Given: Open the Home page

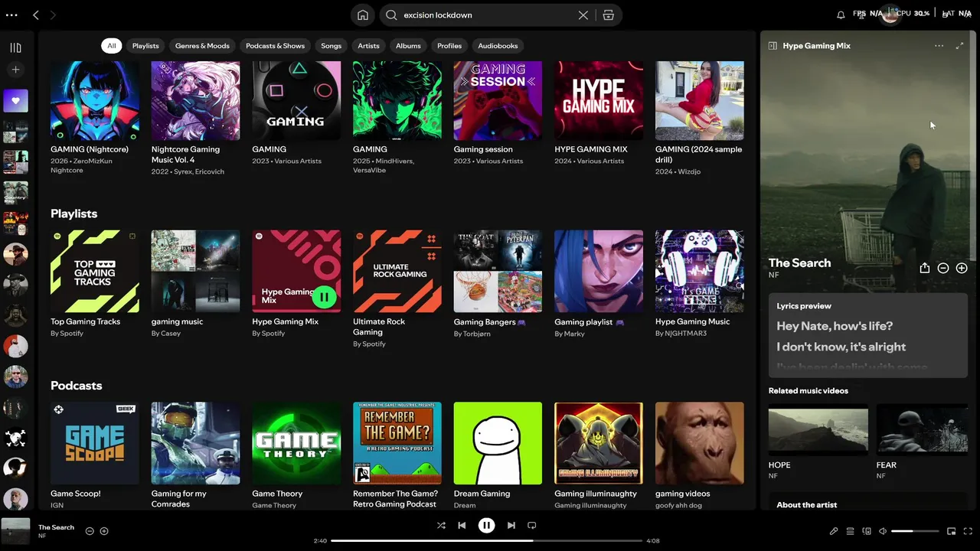Looking at the screenshot, I should (363, 15).
